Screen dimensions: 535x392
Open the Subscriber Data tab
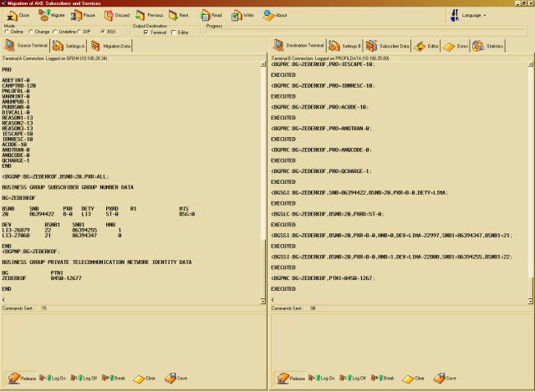pyautogui.click(x=387, y=46)
